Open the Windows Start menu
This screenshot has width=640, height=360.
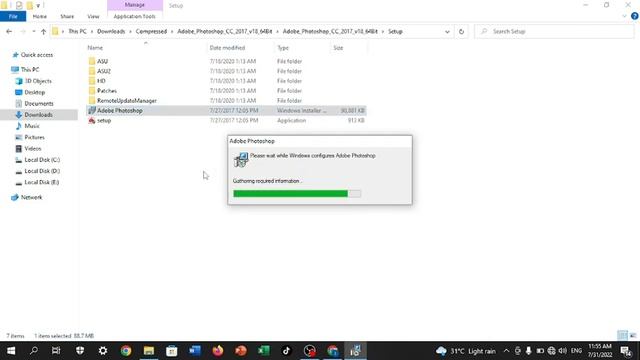[11, 351]
